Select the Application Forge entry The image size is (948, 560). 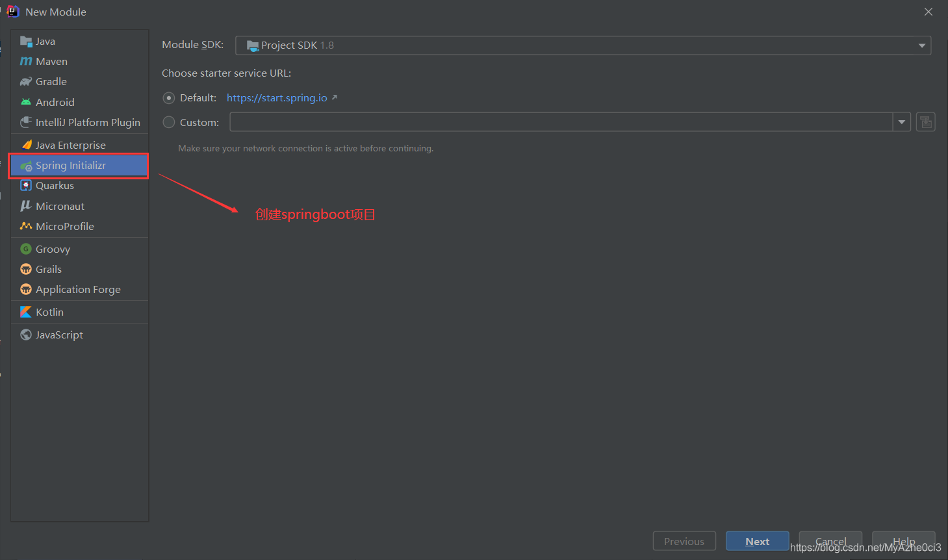79,289
